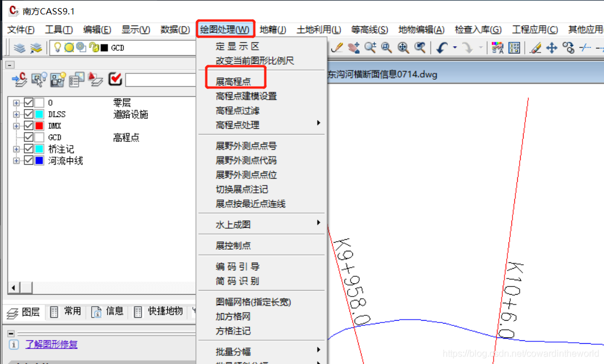Open the Redo history dropdown arrow

coord(481,48)
